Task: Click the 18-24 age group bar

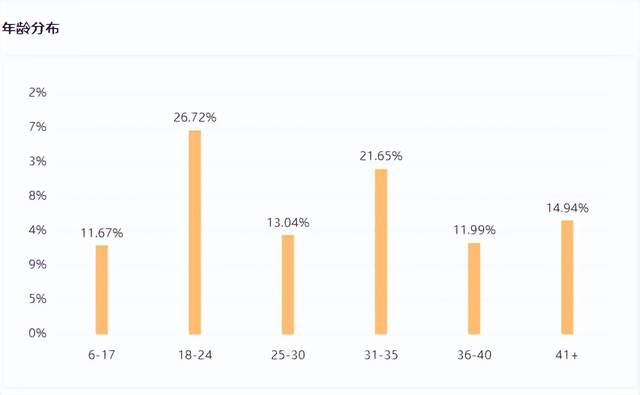Action: (195, 233)
